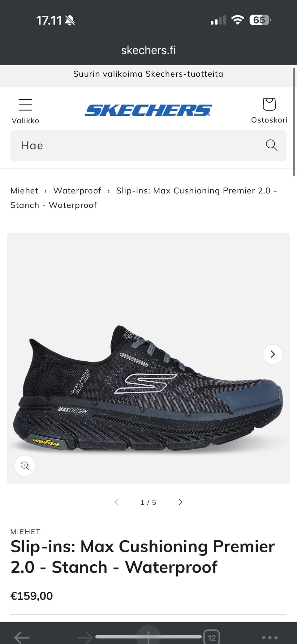Viewport: 297px width, 644px height.
Task: Open the Ostoskori shopping cart
Action: click(x=269, y=110)
